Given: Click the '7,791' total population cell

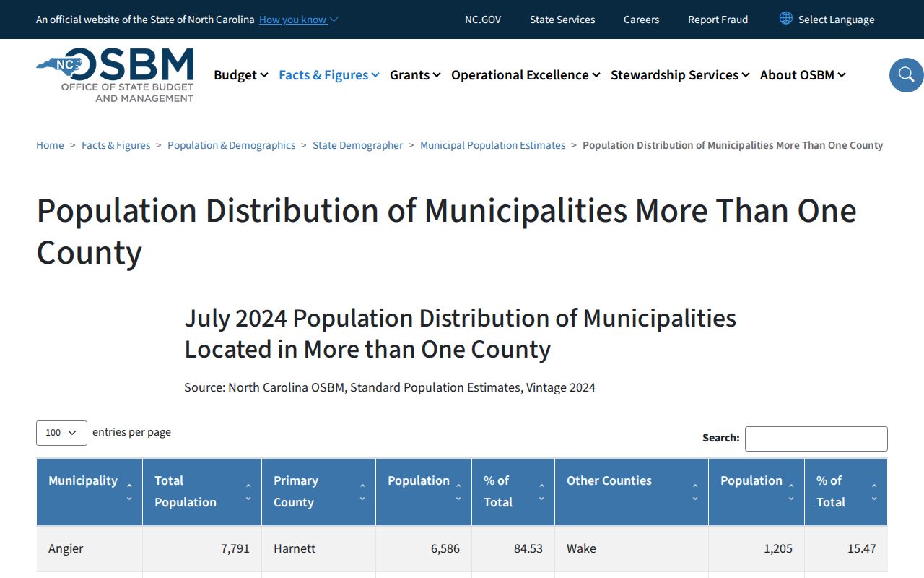Looking at the screenshot, I should (x=202, y=548).
